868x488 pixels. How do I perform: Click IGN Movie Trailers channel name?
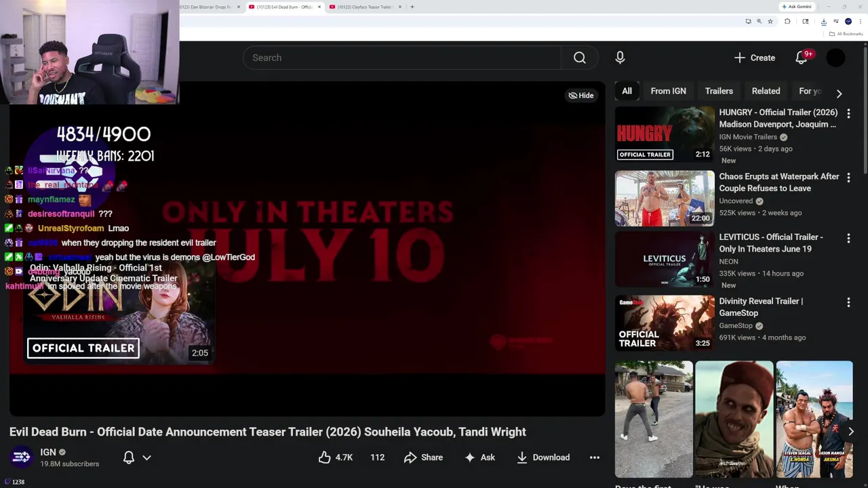pos(748,137)
